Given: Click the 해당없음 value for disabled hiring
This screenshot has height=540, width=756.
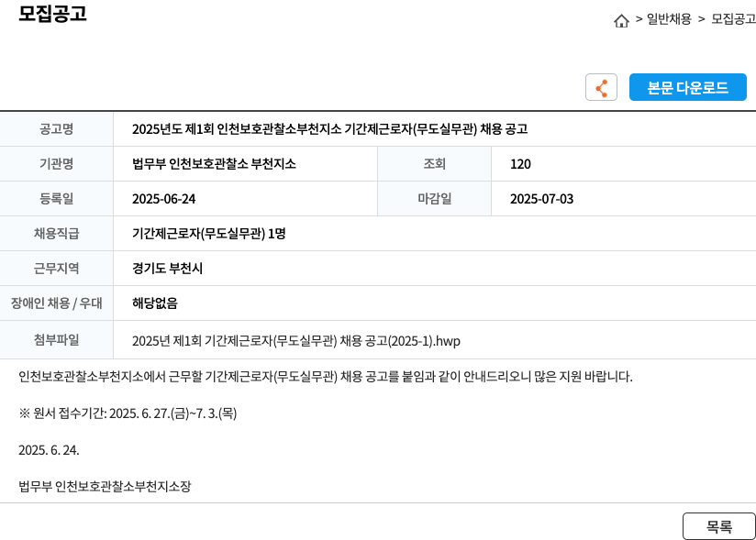Looking at the screenshot, I should [x=155, y=303].
